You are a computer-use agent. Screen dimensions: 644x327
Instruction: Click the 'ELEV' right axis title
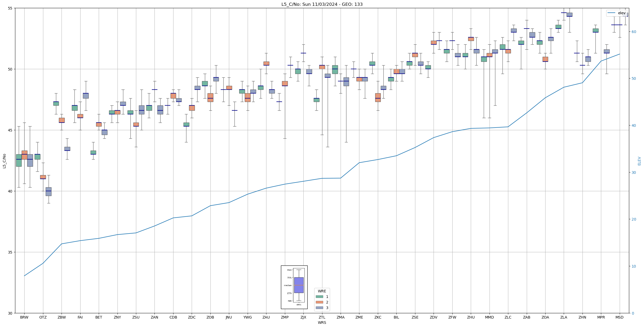click(639, 161)
